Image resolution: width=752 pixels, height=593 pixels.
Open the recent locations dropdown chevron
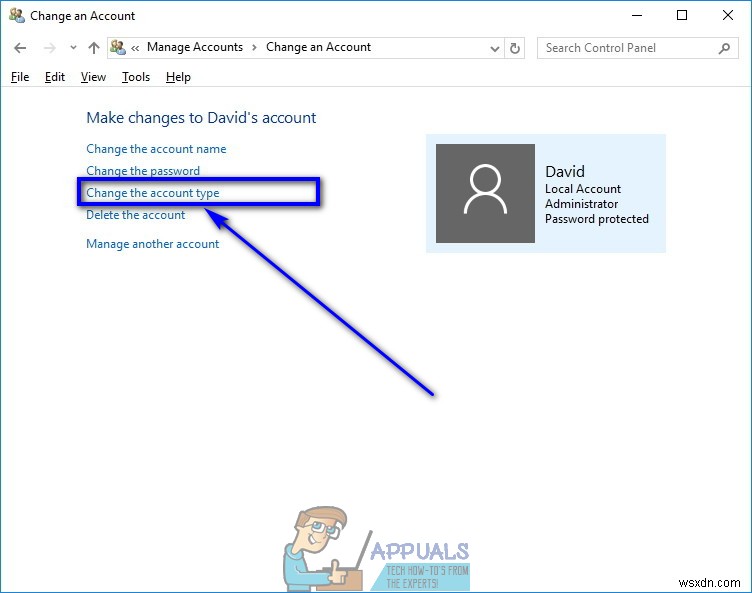(x=73, y=47)
